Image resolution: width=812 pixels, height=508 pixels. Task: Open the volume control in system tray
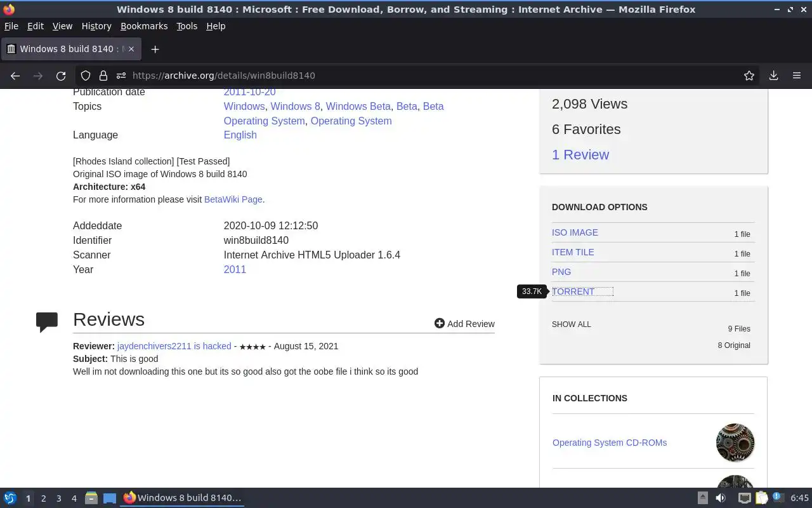point(721,498)
